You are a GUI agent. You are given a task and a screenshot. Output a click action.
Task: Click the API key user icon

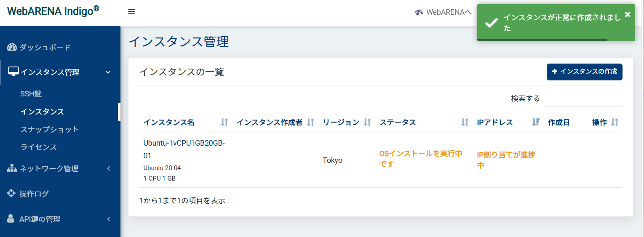(x=11, y=219)
